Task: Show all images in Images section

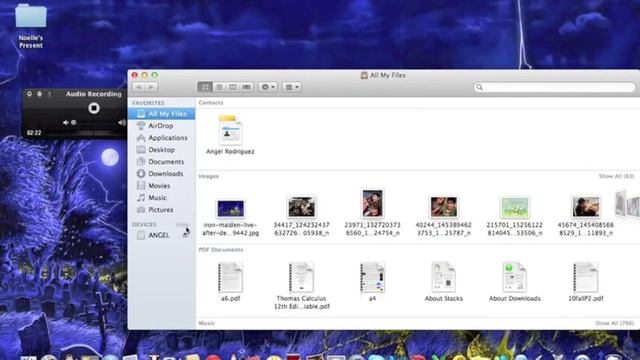Action: click(x=616, y=176)
